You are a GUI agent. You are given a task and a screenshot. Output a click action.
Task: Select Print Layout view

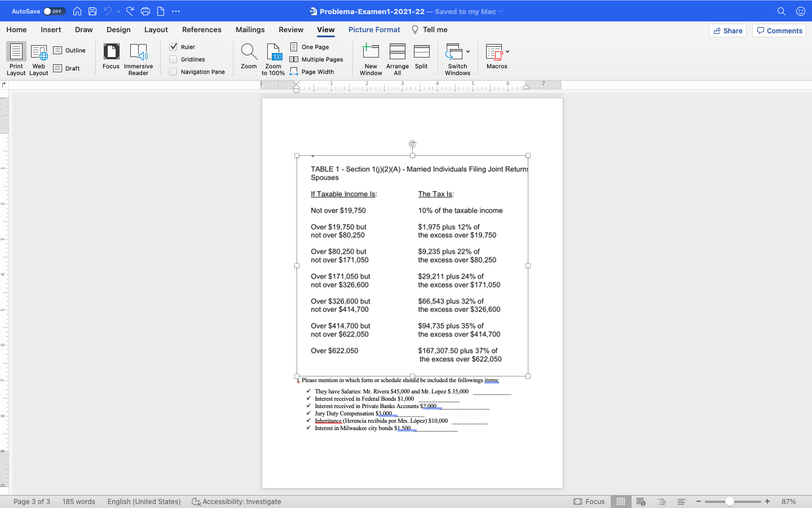tap(16, 59)
